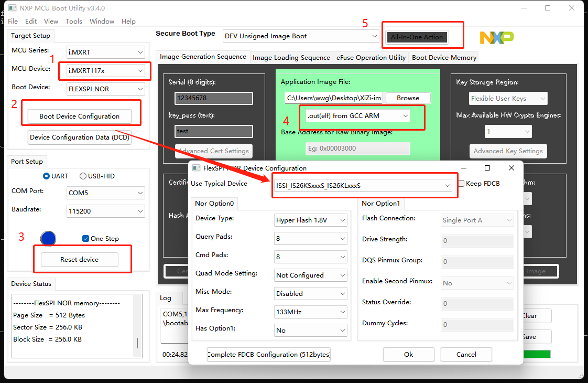Open the Boot Device dropdown
This screenshot has height=383, width=588.
coord(106,89)
